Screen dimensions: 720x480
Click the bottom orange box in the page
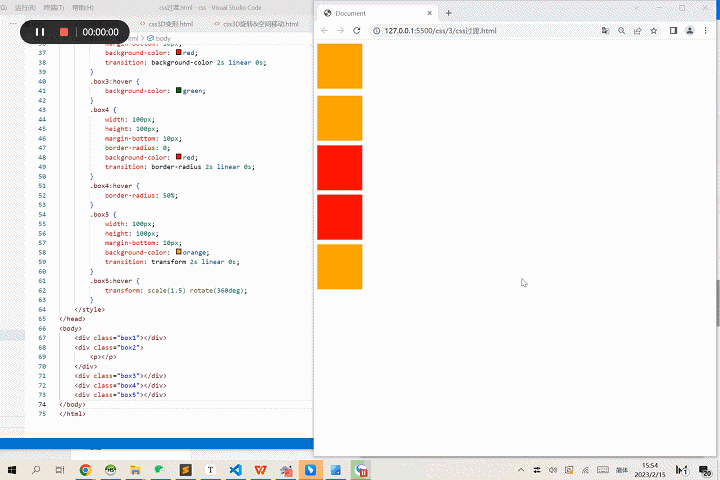click(339, 267)
